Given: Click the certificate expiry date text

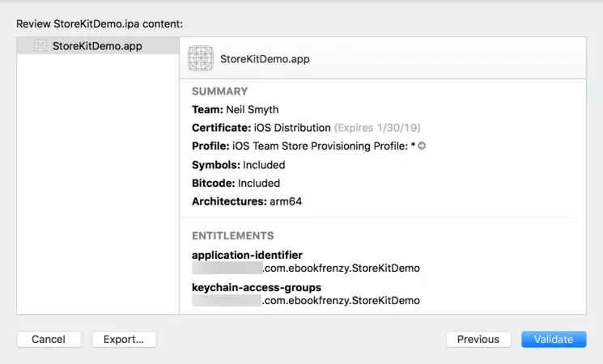Looking at the screenshot, I should [377, 128].
